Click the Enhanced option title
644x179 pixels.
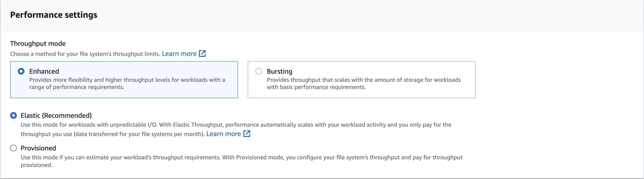pyautogui.click(x=44, y=71)
